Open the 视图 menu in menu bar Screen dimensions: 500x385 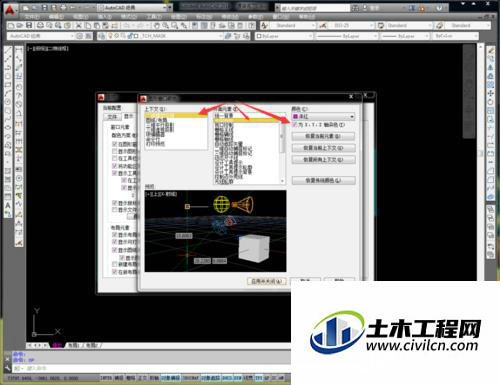click(80, 17)
